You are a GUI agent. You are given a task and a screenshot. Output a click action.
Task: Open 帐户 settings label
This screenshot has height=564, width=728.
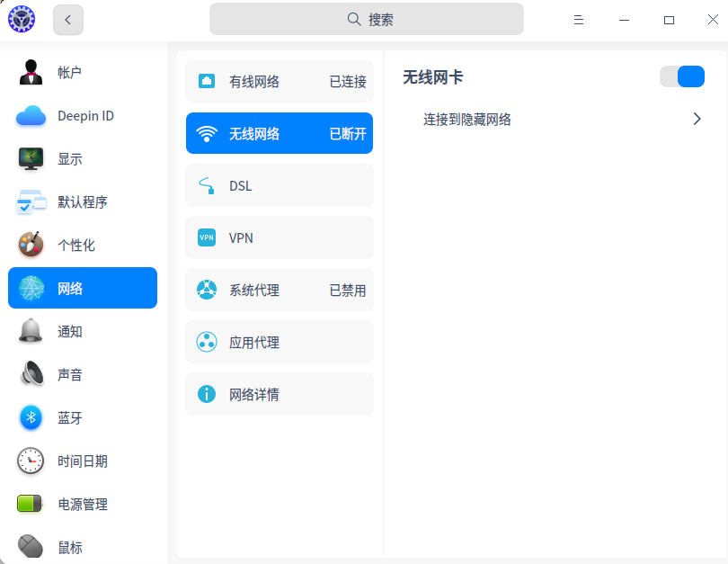tap(69, 73)
